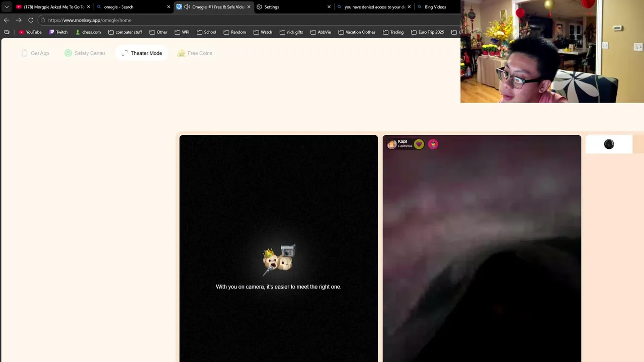Screen dimensions: 644x362
Task: Expand the School bookmark folder
Action: coord(207,32)
